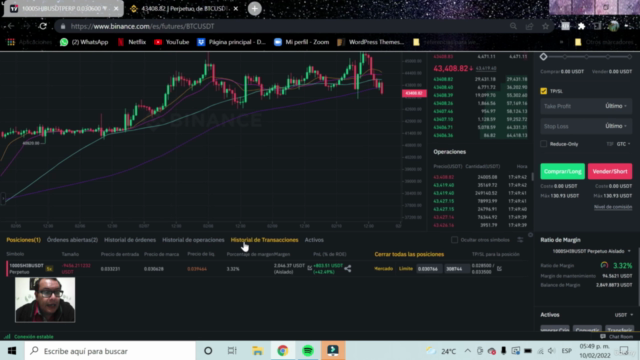Click the browser address bar URL
640x360 pixels.
pos(142,26)
